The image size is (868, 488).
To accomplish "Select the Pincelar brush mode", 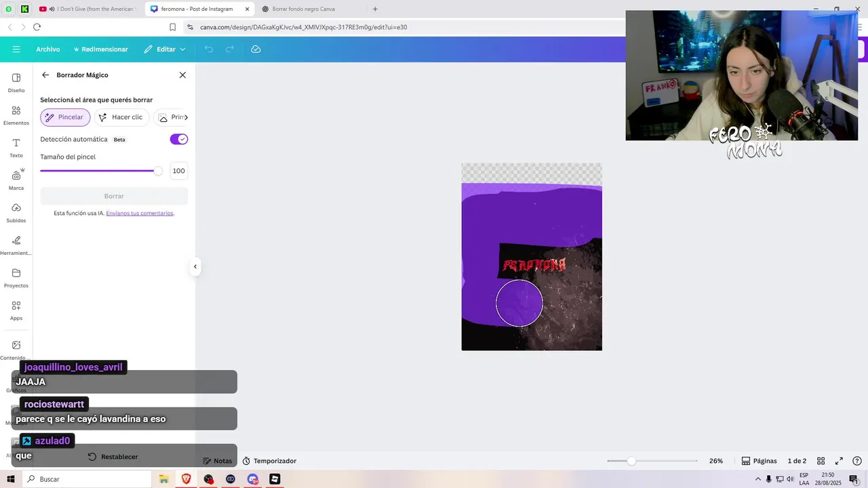I will [65, 117].
